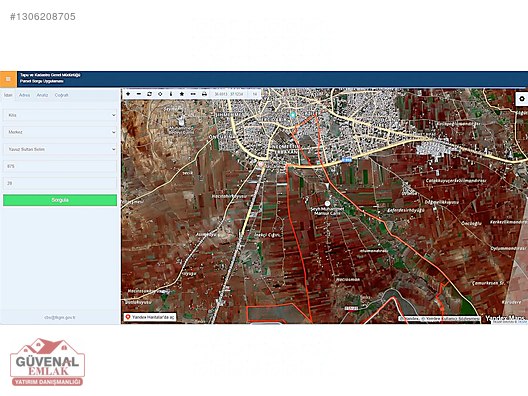Click the zoom level value 14
The width and height of the screenshot is (528, 396).
pyautogui.click(x=255, y=94)
